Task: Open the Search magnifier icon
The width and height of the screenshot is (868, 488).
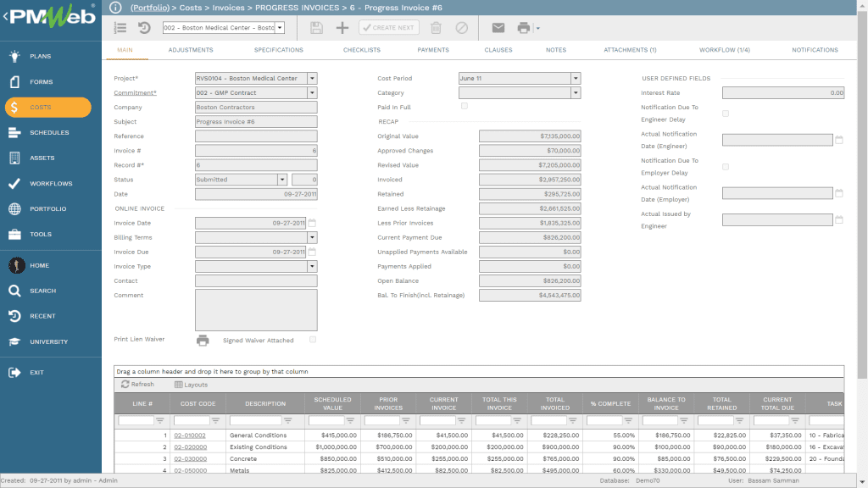Action: (x=14, y=291)
